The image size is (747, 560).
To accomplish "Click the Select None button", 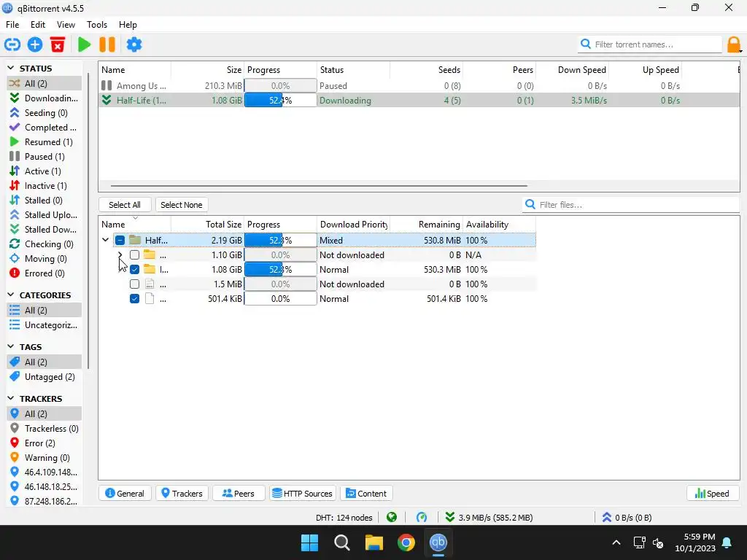I will coord(182,205).
